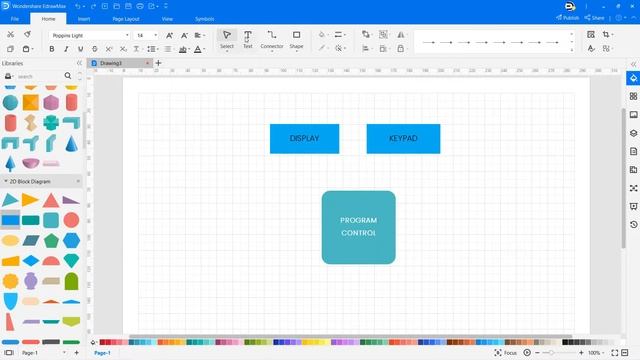Viewport: 640px width, 360px height.
Task: Toggle Strikethrough formatting
Action: point(95,49)
